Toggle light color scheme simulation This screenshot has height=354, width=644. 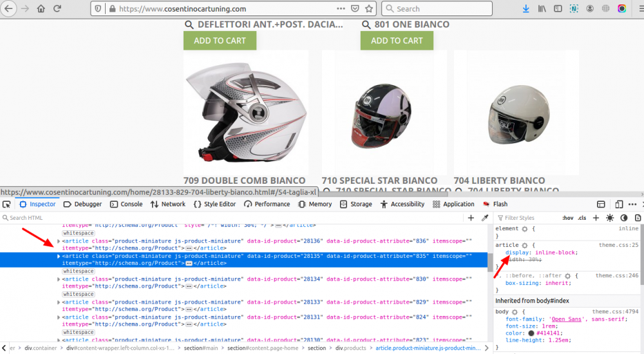[x=610, y=218]
